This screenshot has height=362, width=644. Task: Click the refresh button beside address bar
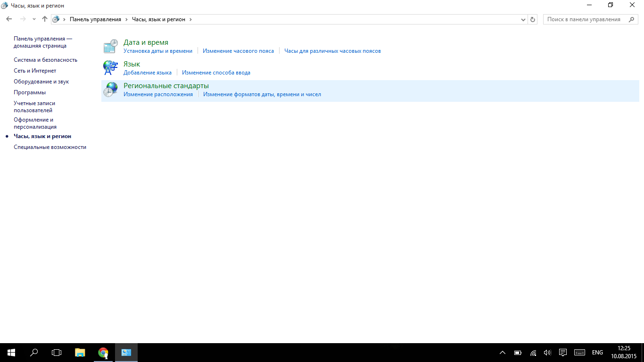533,19
